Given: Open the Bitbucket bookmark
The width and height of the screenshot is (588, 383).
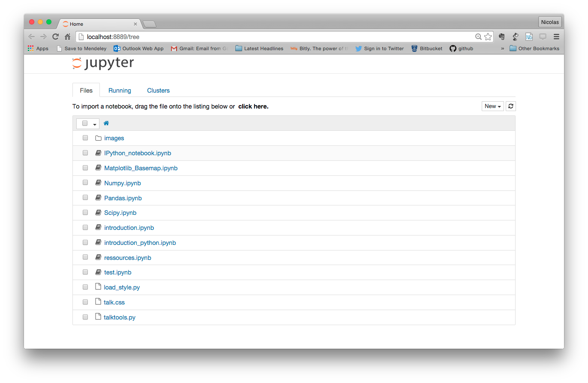Looking at the screenshot, I should click(426, 48).
